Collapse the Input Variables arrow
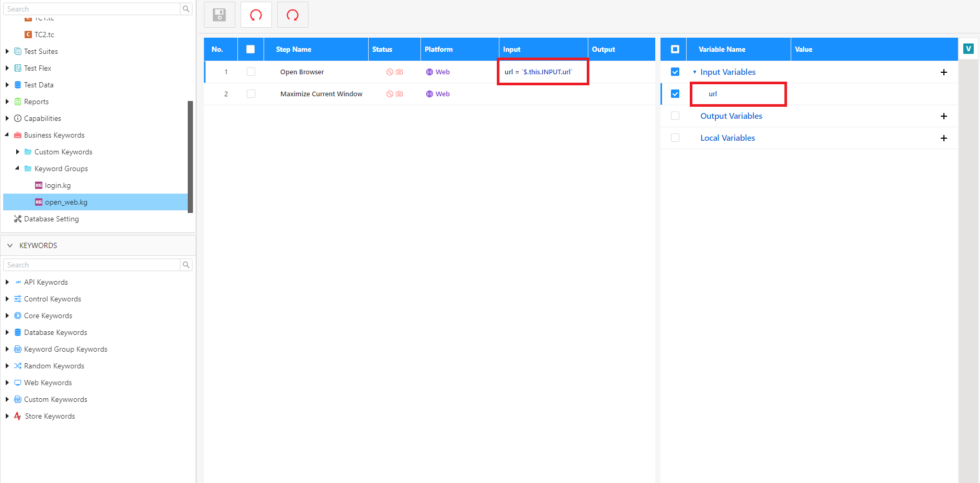980x483 pixels. tap(694, 72)
